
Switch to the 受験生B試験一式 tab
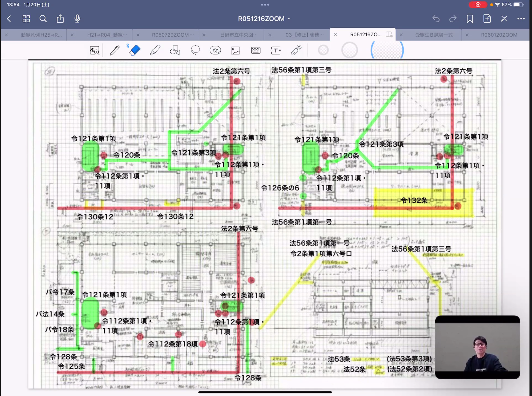click(434, 35)
